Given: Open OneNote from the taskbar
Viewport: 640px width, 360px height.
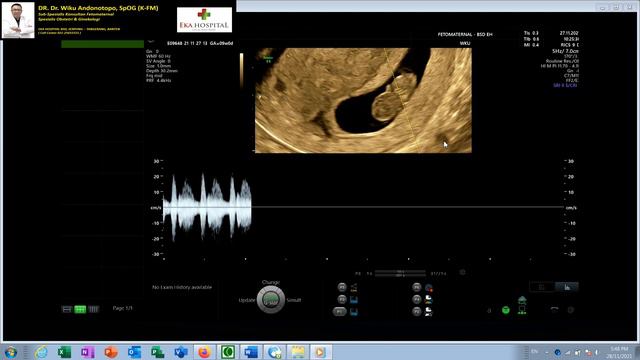Looking at the screenshot, I should (87, 352).
